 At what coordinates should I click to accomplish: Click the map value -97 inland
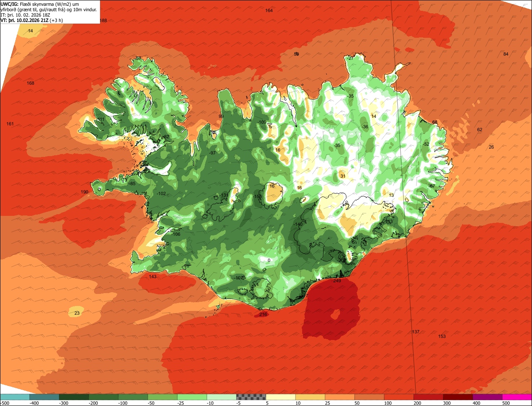[x=212, y=153]
